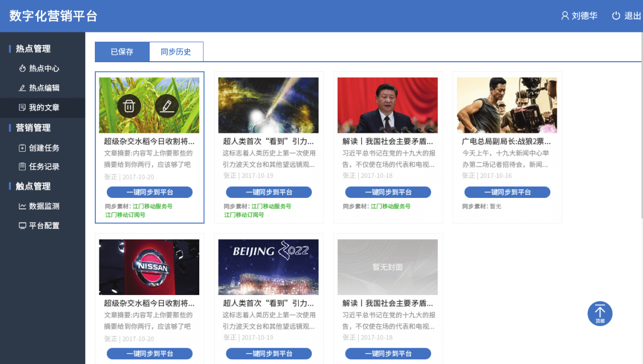Click the power icon for 退出
Viewport: 643px width, 364px height.
click(616, 15)
